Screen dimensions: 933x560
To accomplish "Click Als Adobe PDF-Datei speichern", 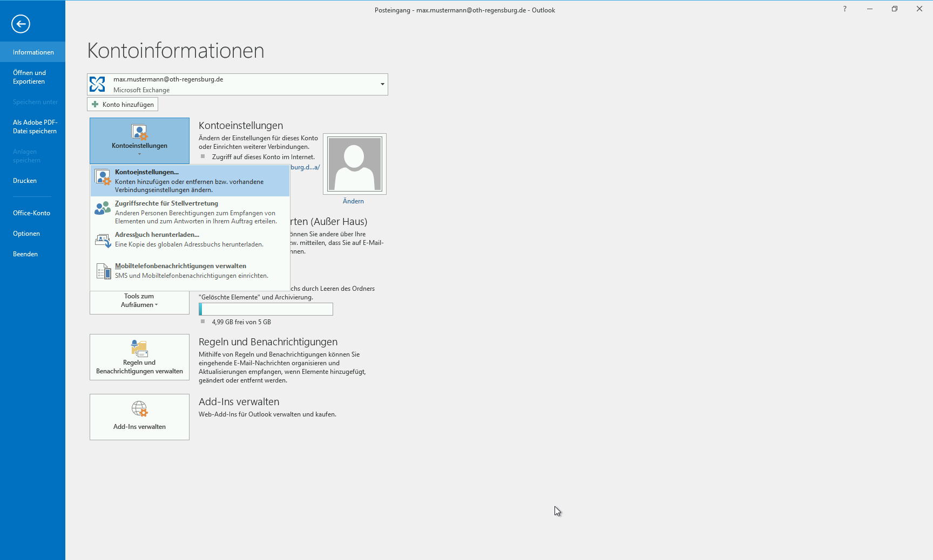I will click(x=35, y=127).
